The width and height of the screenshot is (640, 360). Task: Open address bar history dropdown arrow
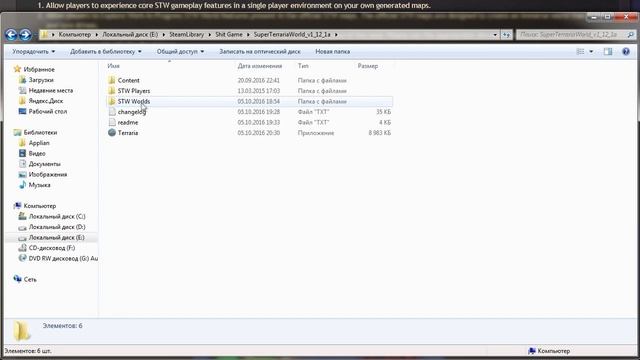coord(495,35)
